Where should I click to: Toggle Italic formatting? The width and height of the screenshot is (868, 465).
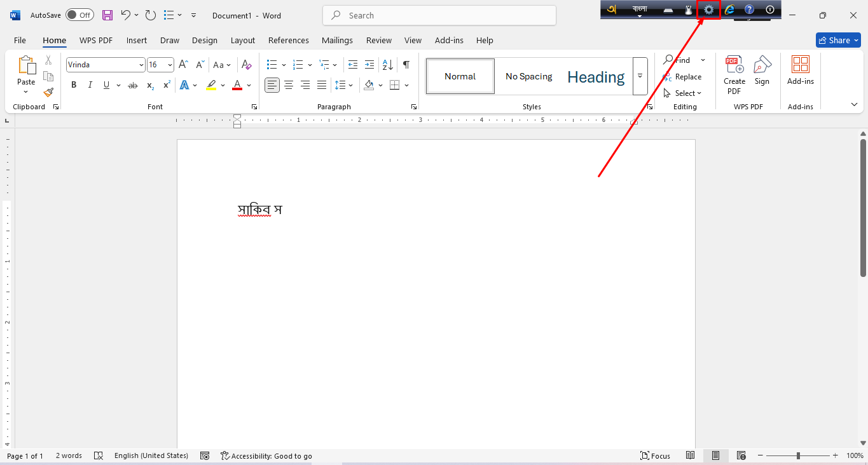tap(90, 85)
